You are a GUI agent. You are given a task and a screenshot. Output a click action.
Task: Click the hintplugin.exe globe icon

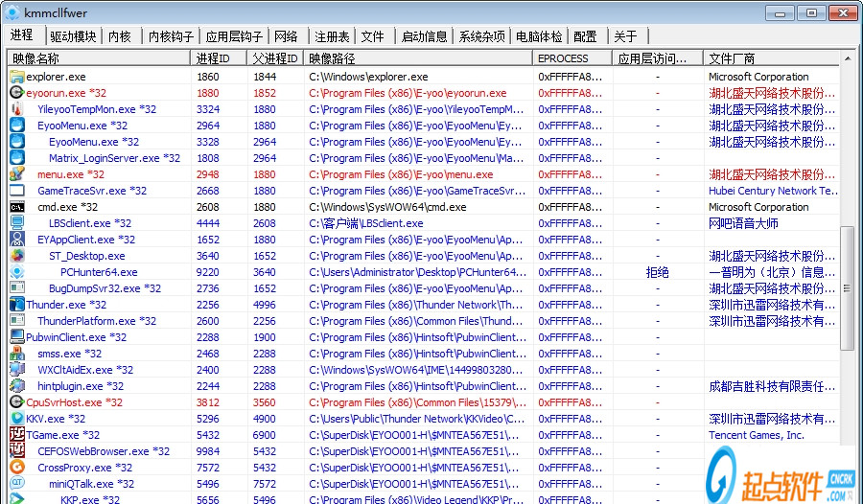click(17, 386)
